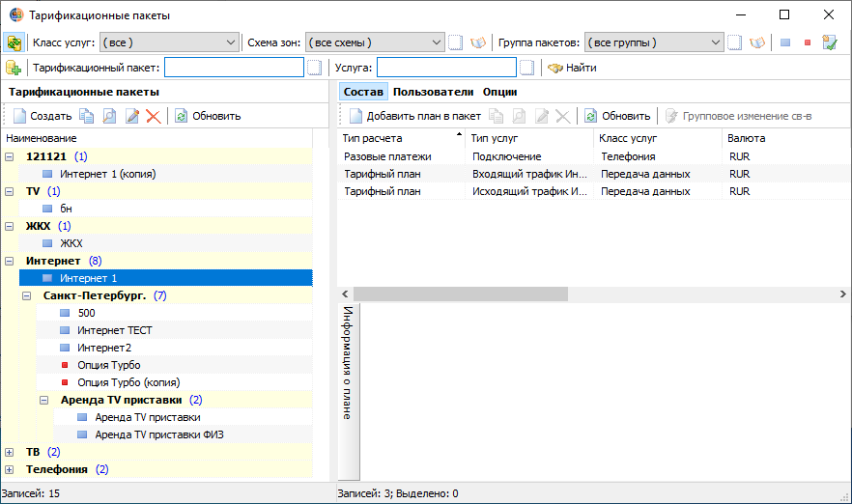Viewport: 852px width, 504px height.
Task: Toggle the blue square packages filter
Action: [785, 42]
